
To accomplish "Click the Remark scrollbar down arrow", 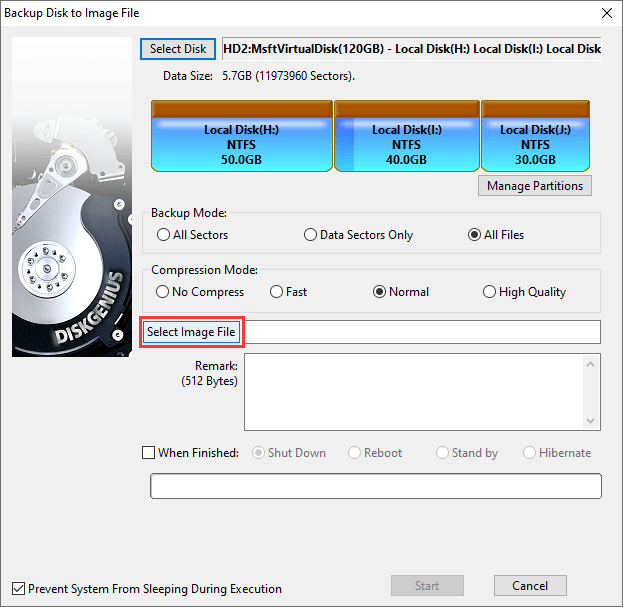I will (591, 421).
